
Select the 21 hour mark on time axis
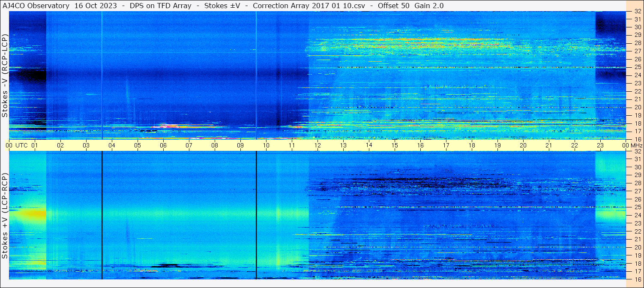click(548, 145)
